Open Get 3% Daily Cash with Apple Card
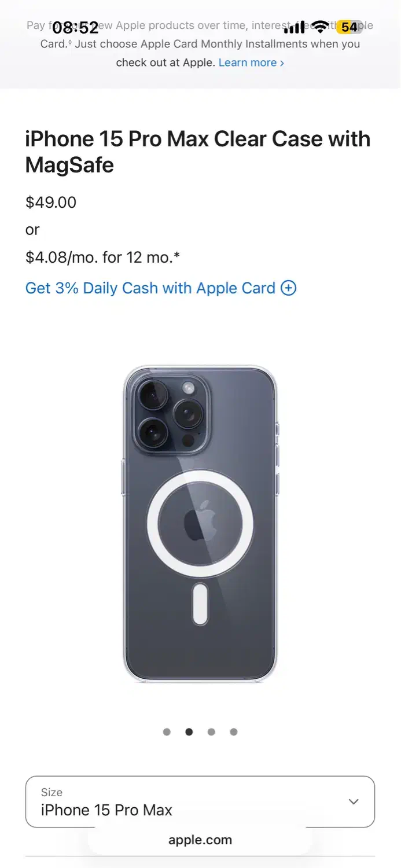The width and height of the screenshot is (401, 868). (161, 288)
